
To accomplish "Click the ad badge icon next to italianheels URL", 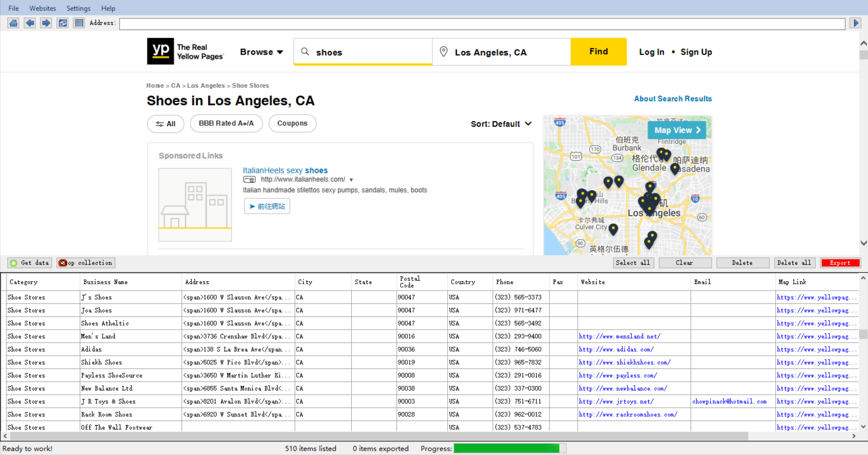I will 249,180.
